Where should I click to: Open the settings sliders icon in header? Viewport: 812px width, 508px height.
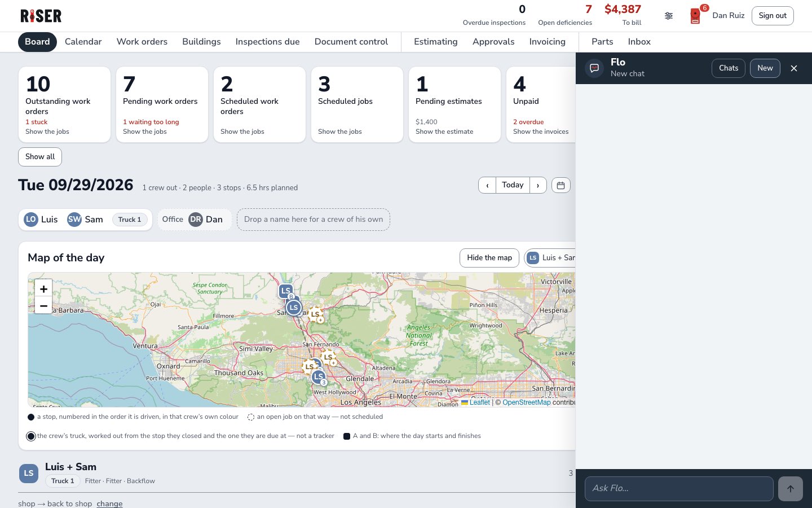668,16
